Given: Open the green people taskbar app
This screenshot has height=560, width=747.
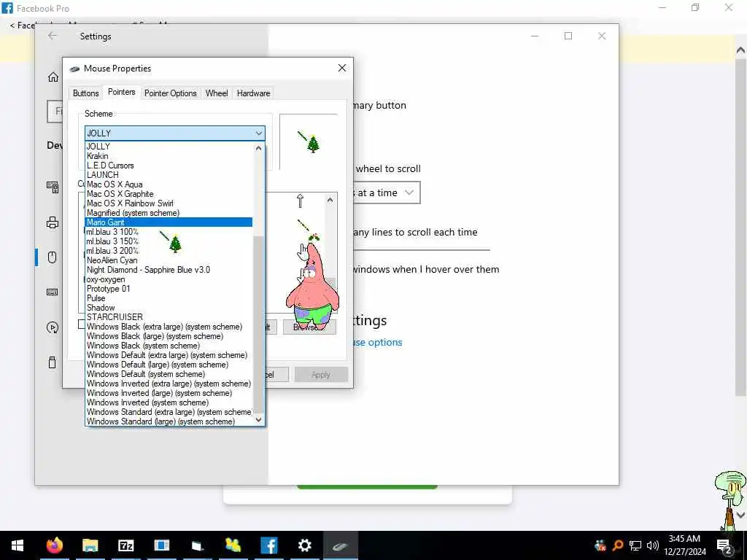Looking at the screenshot, I should click(233, 545).
